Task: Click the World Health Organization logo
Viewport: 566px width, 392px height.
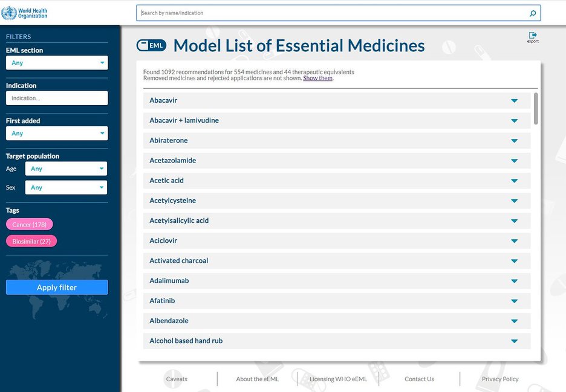Action: (x=25, y=13)
